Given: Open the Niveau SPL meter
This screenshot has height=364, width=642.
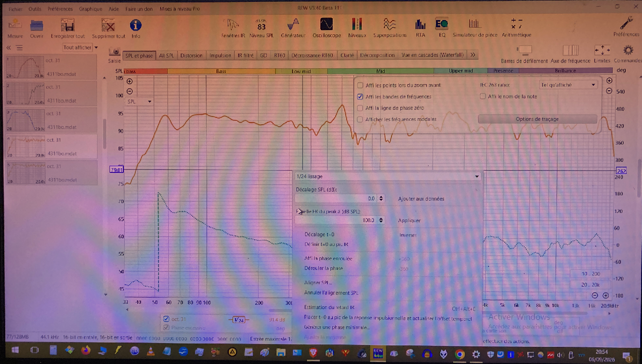Looking at the screenshot, I should (261, 28).
